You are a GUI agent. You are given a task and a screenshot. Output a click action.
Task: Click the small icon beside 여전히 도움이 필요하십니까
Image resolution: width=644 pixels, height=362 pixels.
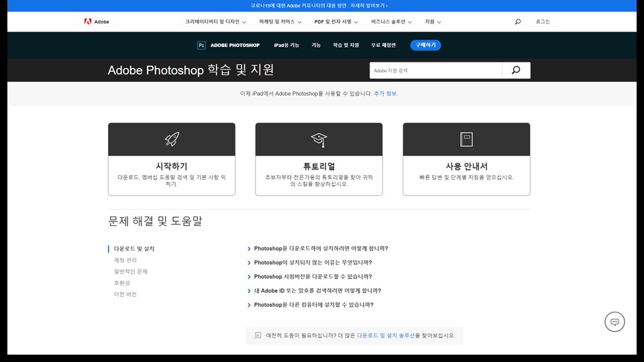[x=258, y=335]
